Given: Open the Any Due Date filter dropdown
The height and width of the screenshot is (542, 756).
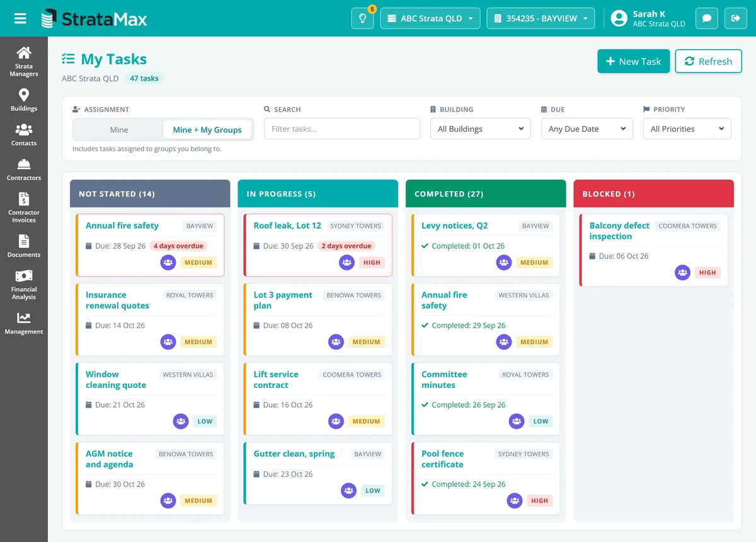Looking at the screenshot, I should click(587, 129).
